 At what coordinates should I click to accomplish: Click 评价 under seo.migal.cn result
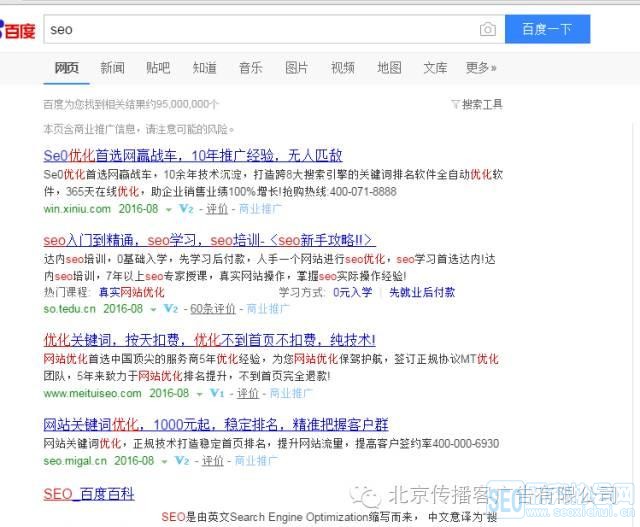pyautogui.click(x=213, y=460)
